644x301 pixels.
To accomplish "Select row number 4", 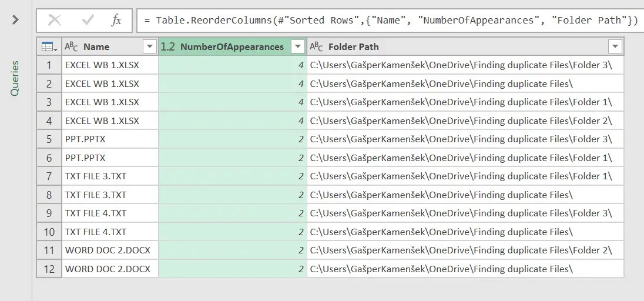I will pyautogui.click(x=49, y=121).
